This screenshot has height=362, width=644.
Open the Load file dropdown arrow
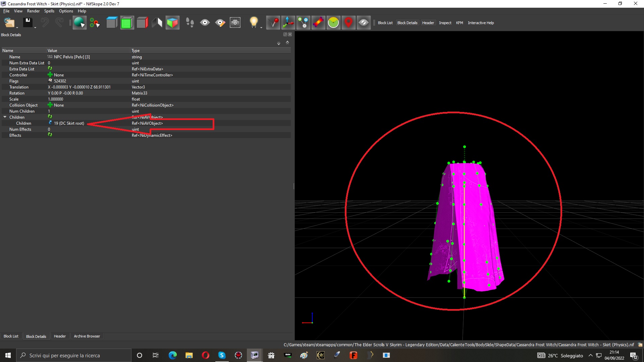[x=17, y=27]
